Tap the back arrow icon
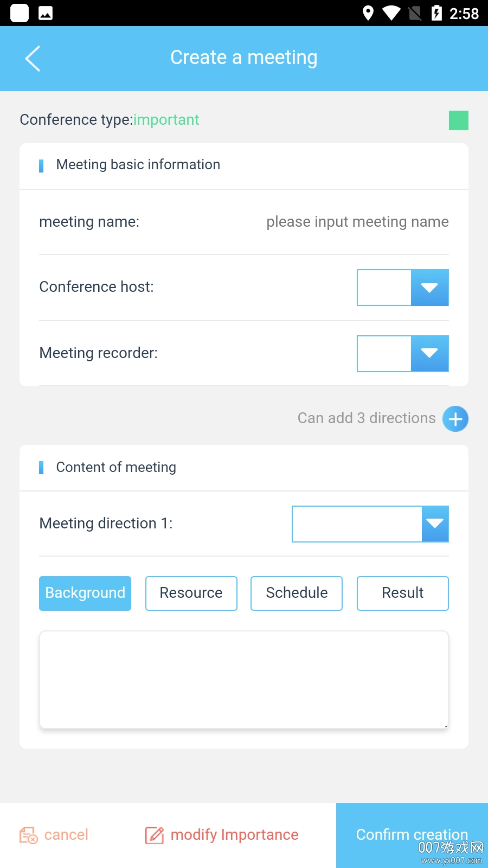 (x=33, y=59)
